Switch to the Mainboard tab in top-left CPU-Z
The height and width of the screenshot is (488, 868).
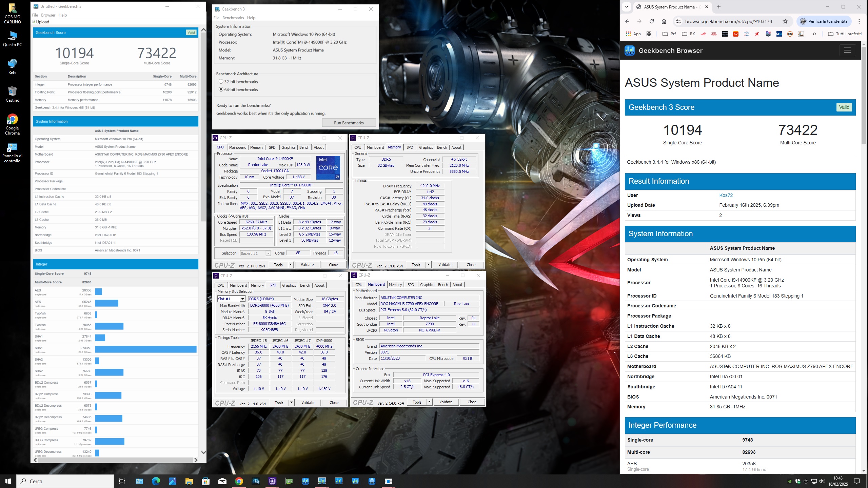click(x=238, y=147)
